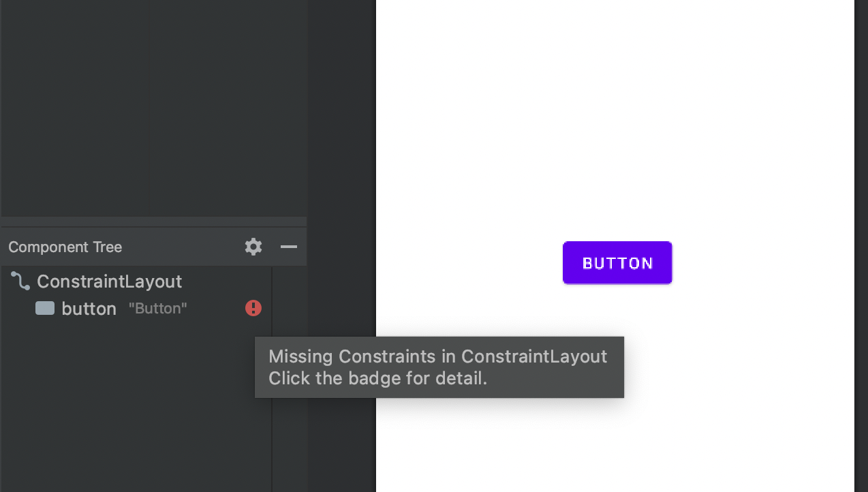The image size is (868, 492).
Task: Click the divider bar above Component Tree header
Action: 153,222
